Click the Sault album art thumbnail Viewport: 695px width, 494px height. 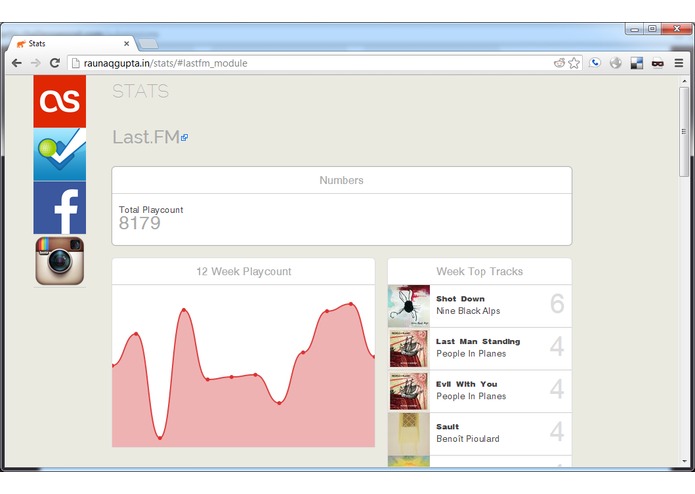point(409,434)
